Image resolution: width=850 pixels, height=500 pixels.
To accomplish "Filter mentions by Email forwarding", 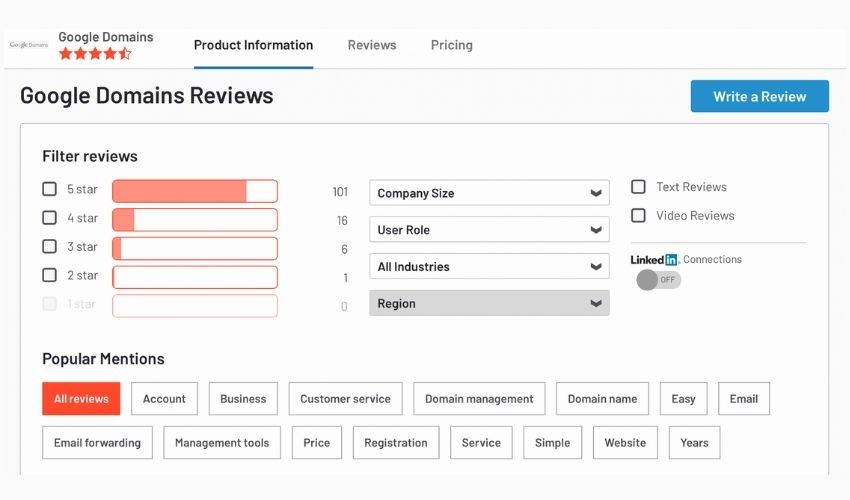I will 98,443.
